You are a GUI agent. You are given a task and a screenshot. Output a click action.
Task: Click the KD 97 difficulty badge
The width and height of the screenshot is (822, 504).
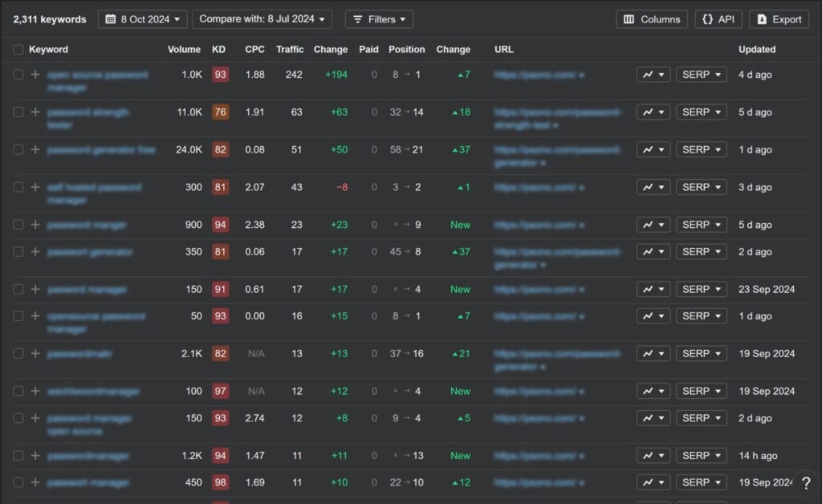click(220, 391)
